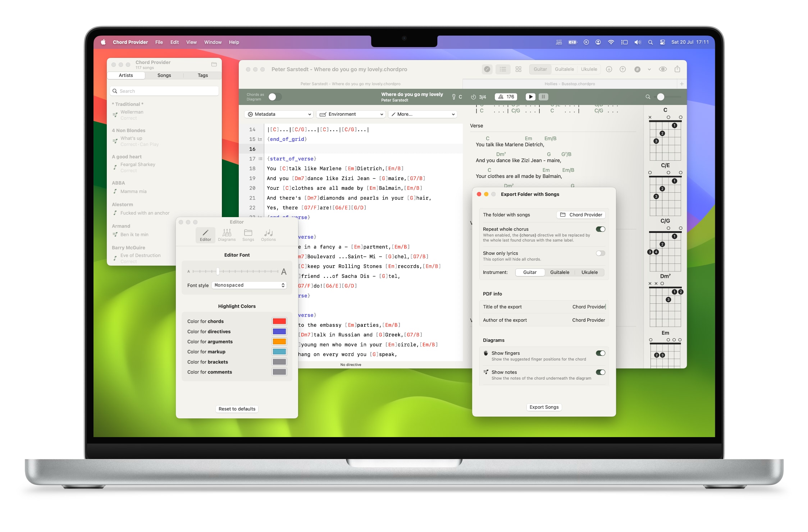
Task: Open Spotlight search in the menu bar
Action: (x=650, y=42)
